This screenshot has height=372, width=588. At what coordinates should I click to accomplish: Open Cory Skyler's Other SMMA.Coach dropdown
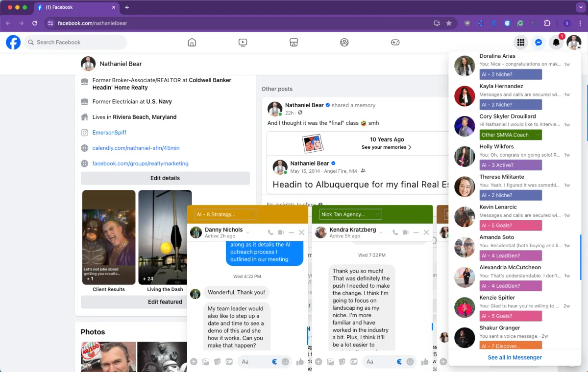coord(511,135)
